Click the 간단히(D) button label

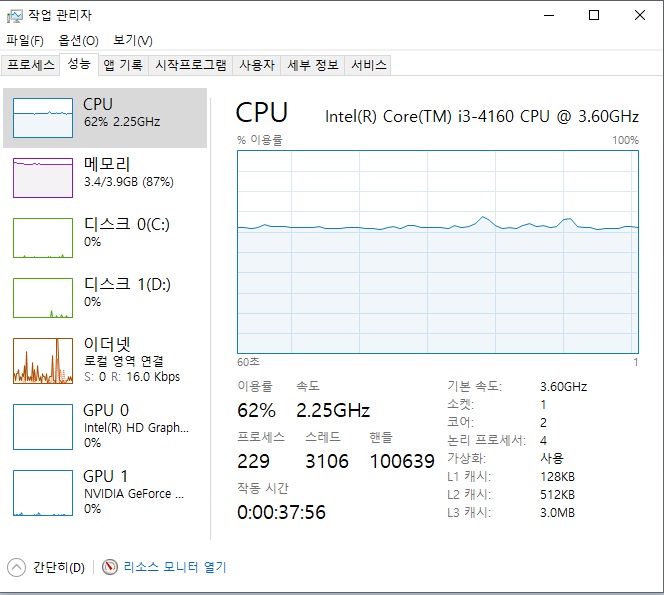click(x=58, y=567)
